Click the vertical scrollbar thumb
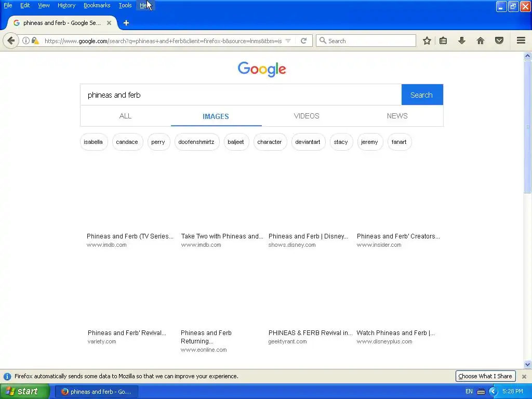 pyautogui.click(x=527, y=127)
